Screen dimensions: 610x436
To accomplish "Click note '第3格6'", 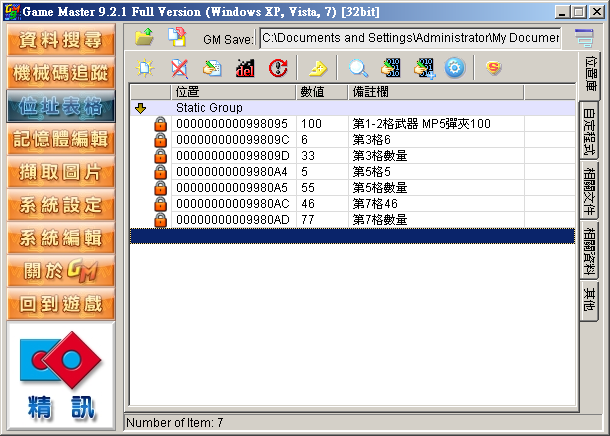I will [372, 140].
